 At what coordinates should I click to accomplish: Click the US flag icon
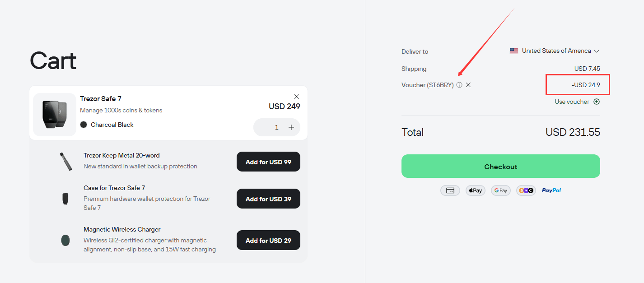point(514,51)
